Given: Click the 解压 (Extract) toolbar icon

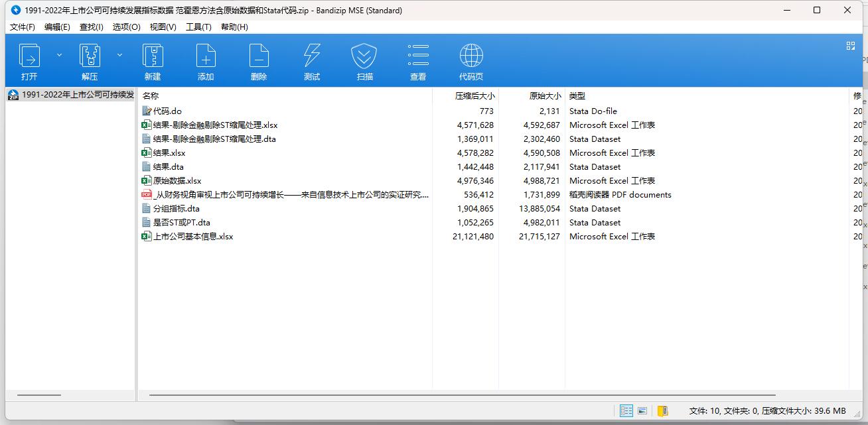Looking at the screenshot, I should point(90,56).
